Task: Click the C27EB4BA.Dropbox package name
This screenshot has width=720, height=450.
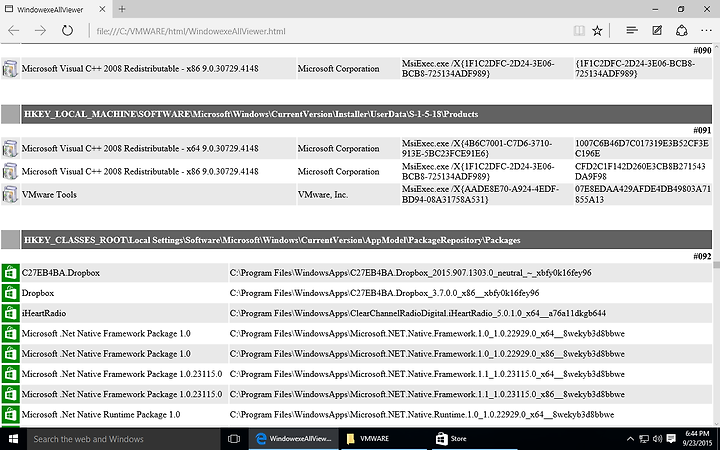Action: [61, 273]
